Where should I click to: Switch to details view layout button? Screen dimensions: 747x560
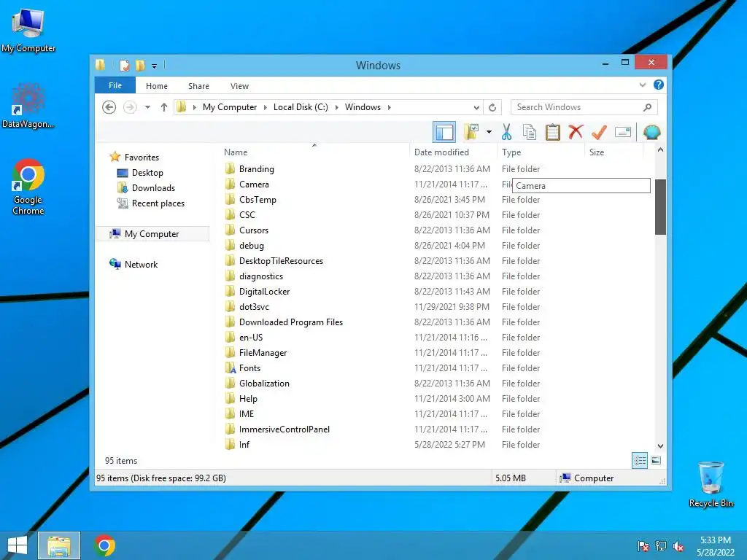point(640,461)
